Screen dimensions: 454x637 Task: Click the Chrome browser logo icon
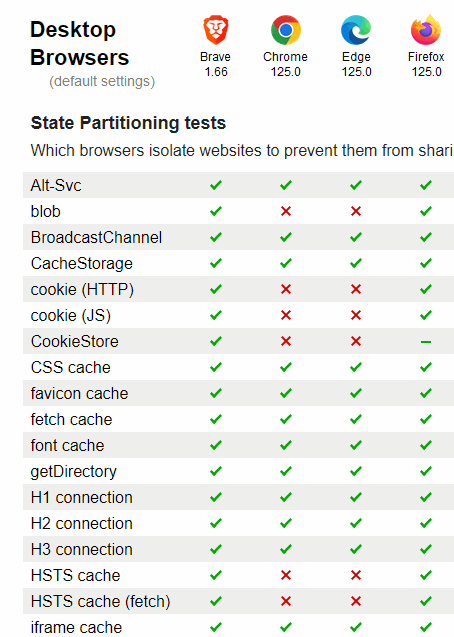[x=285, y=30]
